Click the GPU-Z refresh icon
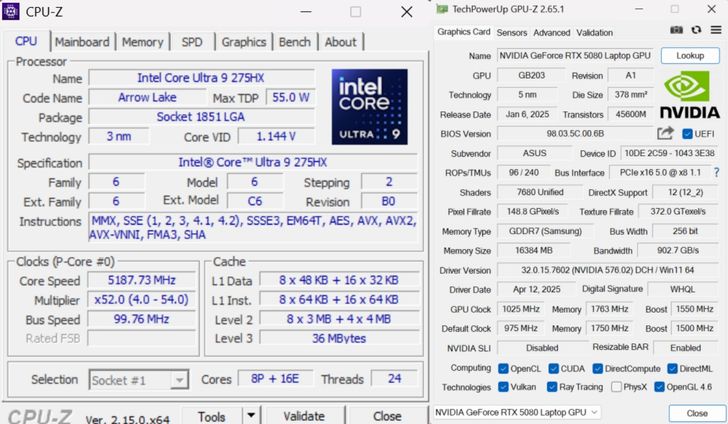This screenshot has width=728, height=424. [696, 30]
